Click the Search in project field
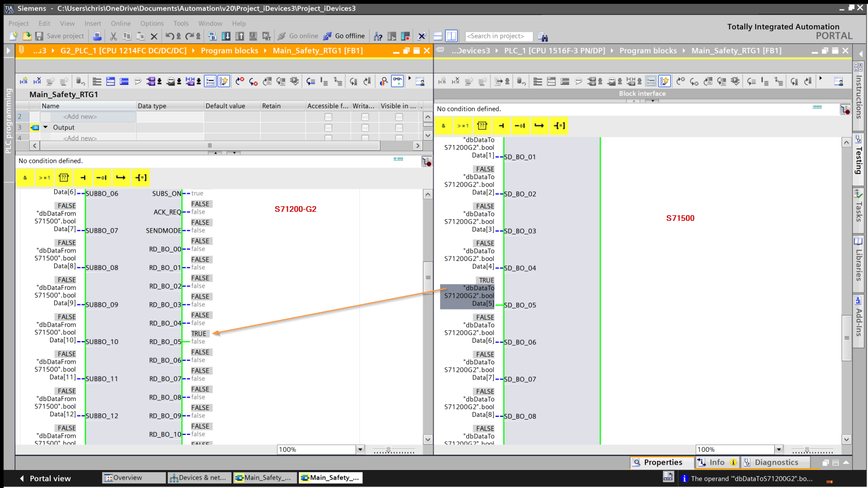This screenshot has height=488, width=868. point(498,36)
